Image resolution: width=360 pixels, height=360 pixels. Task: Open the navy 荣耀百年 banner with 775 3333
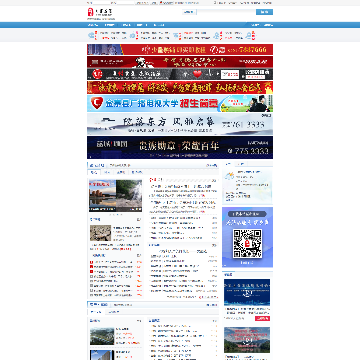click(x=180, y=147)
